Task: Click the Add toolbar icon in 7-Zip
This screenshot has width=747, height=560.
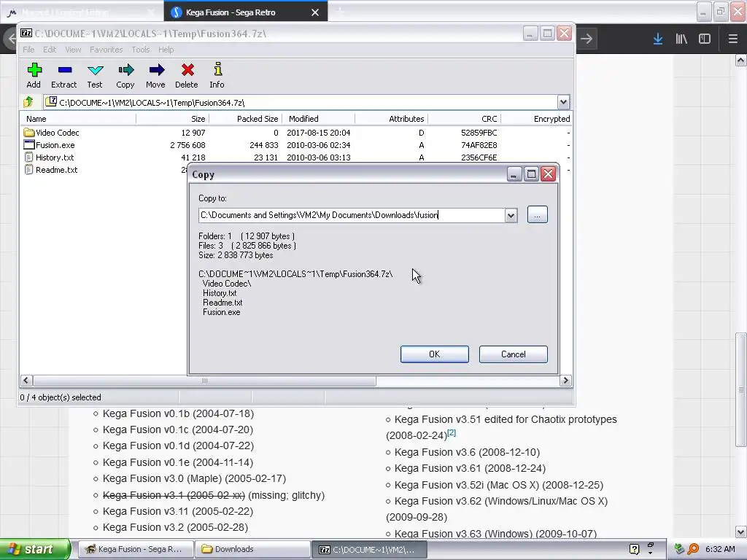Action: [x=34, y=75]
